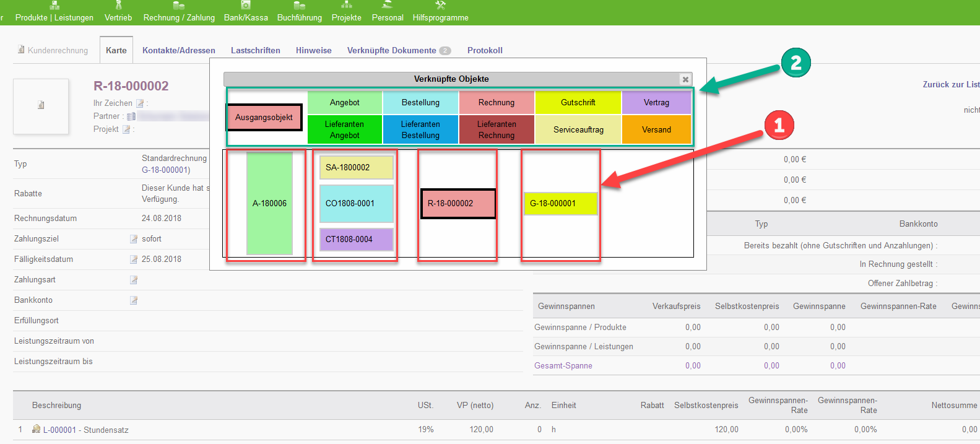Screen dimensions: 980x444
Task: Click the invoice thumbnail image box
Action: (41, 106)
